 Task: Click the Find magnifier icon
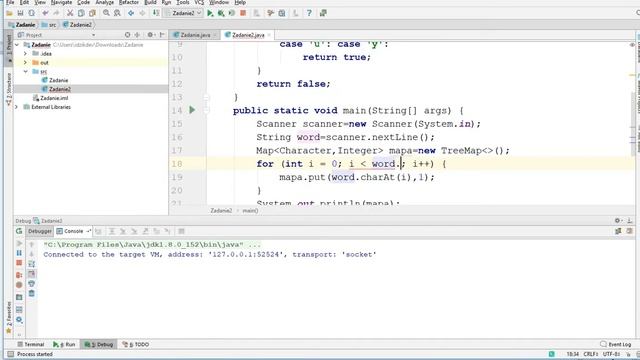point(106,13)
